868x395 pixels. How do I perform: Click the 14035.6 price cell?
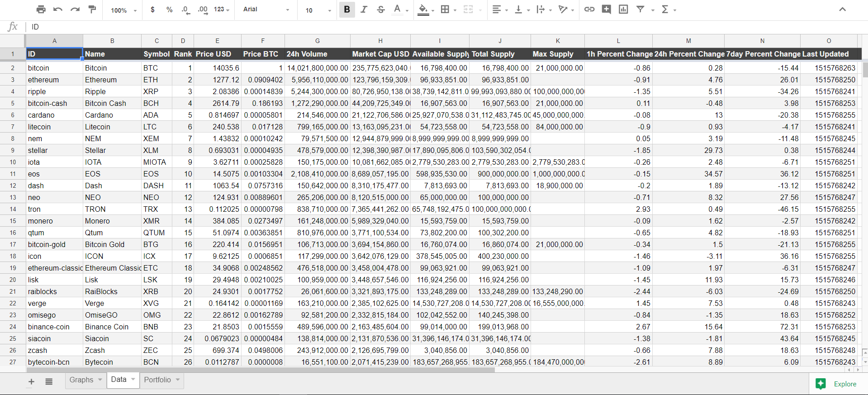click(x=218, y=68)
